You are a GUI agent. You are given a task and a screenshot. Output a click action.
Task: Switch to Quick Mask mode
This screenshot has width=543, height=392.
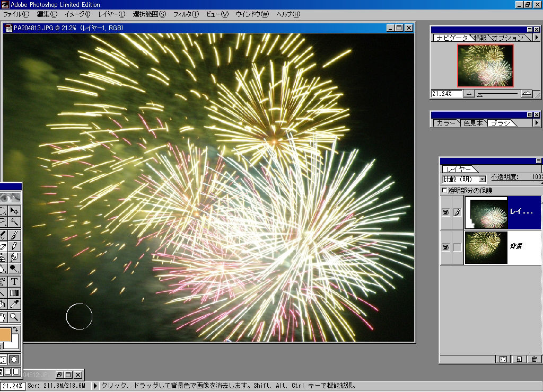14,360
